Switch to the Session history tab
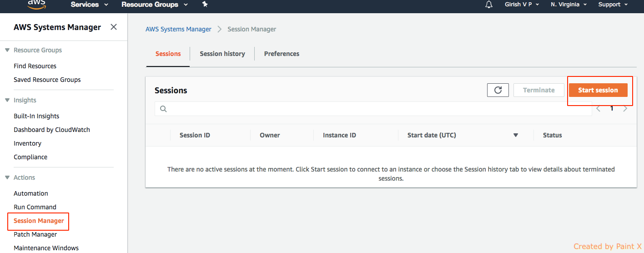 tap(222, 54)
